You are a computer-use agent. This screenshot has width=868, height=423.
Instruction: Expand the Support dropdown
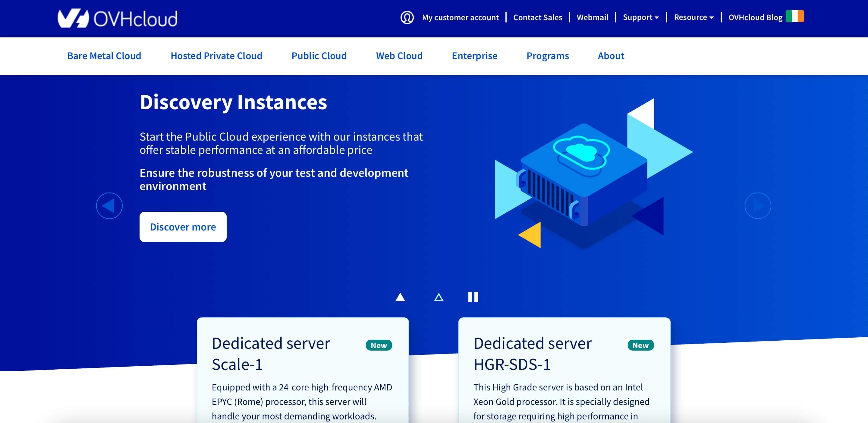640,17
